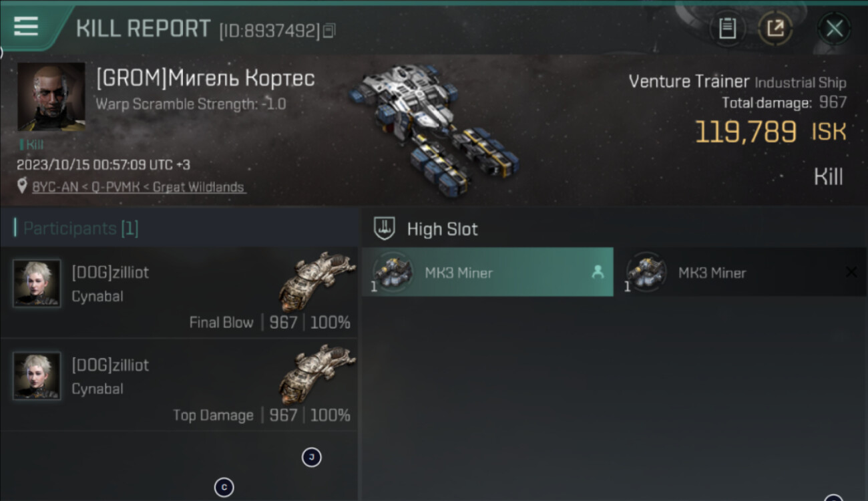Open the clipboard notes icon
The height and width of the screenshot is (501, 868).
pos(727,28)
